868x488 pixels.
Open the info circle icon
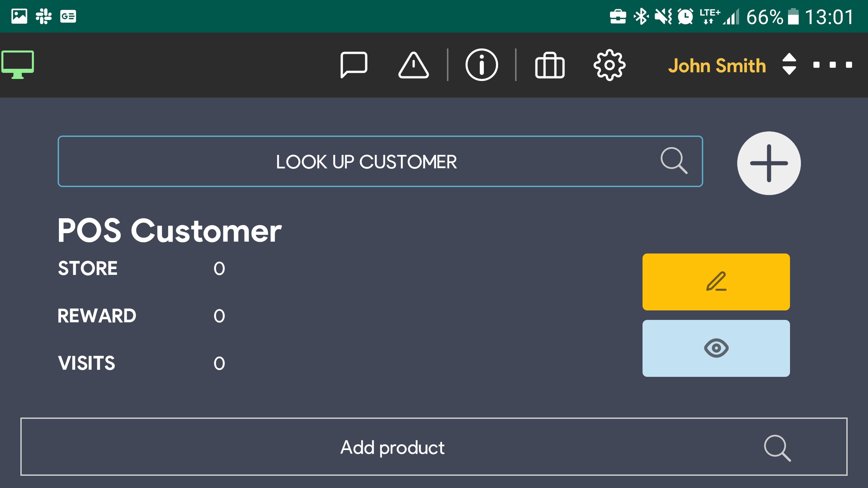tap(481, 65)
